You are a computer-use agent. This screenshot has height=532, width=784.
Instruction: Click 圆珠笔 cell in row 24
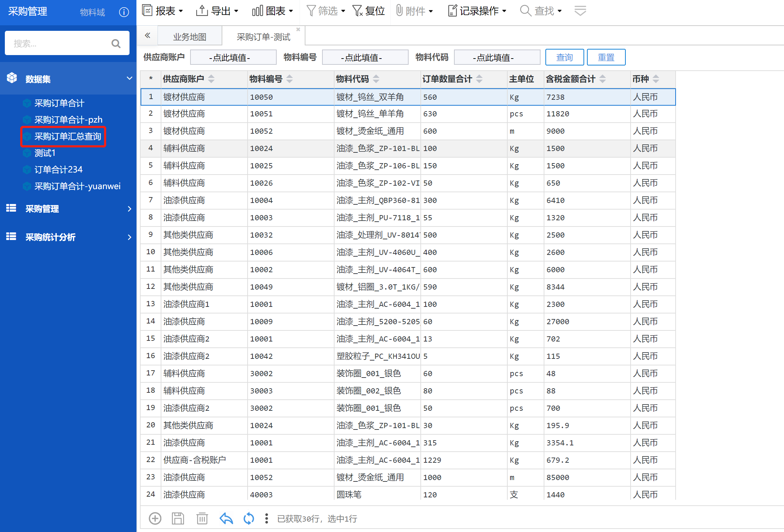point(377,495)
